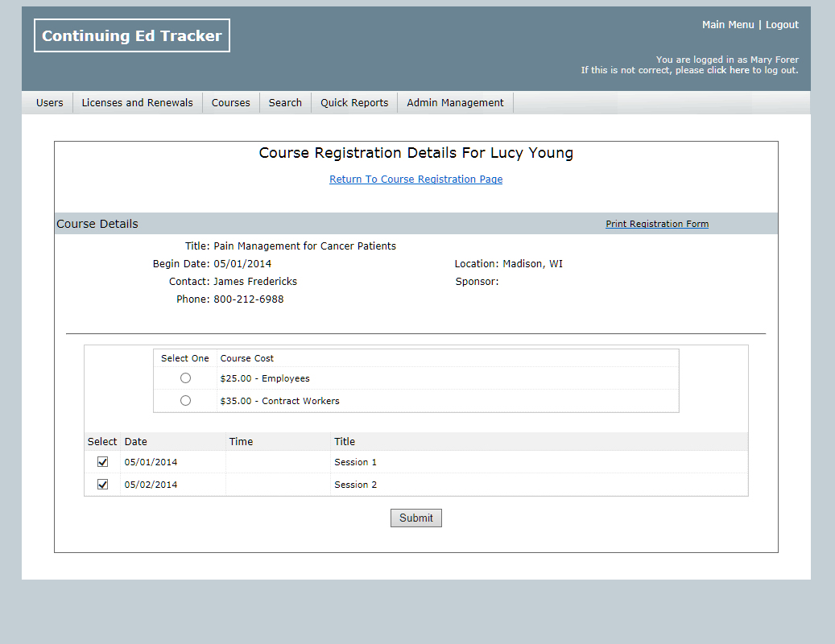835x644 pixels.
Task: Click Print Registration Form link
Action: click(x=657, y=224)
